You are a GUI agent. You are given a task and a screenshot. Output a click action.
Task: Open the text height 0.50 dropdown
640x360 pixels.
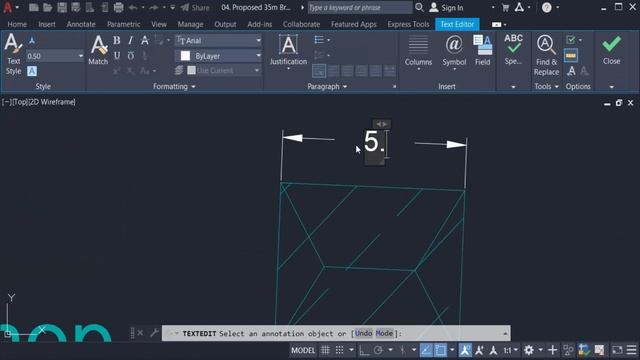80,56
